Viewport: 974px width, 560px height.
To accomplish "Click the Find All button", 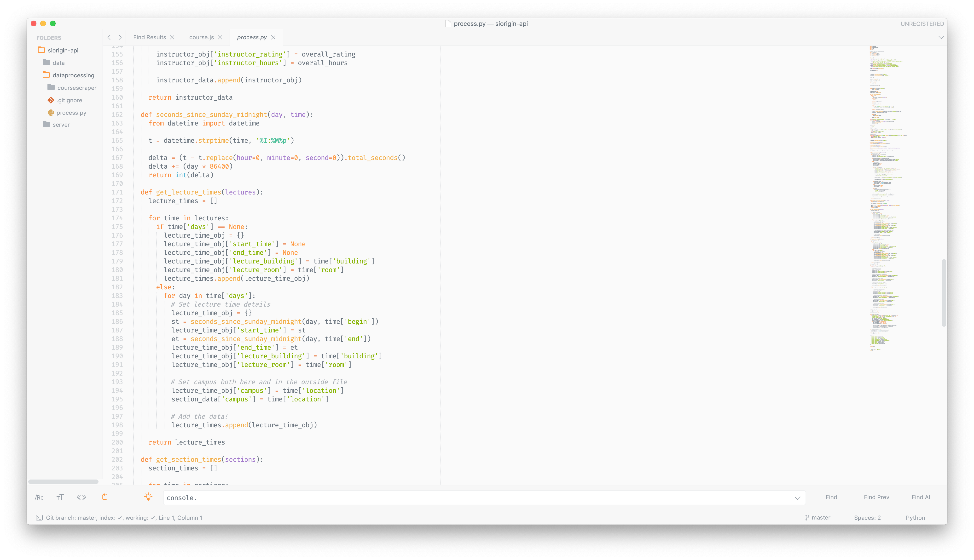I will [x=921, y=497].
